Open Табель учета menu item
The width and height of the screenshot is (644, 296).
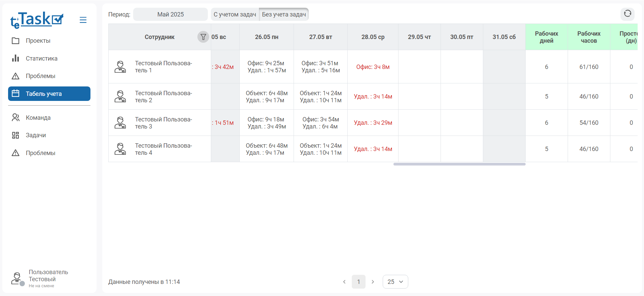click(49, 94)
